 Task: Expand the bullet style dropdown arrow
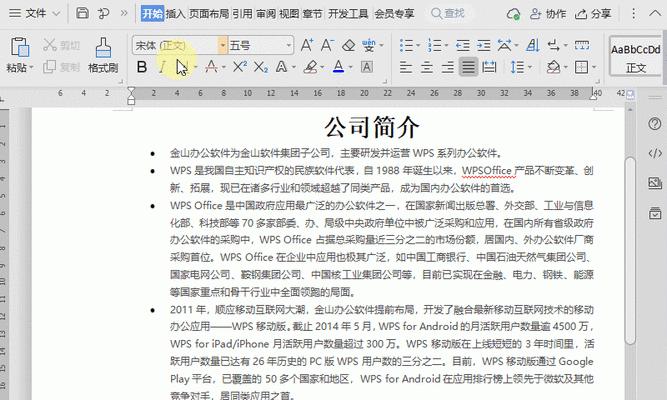pos(418,46)
